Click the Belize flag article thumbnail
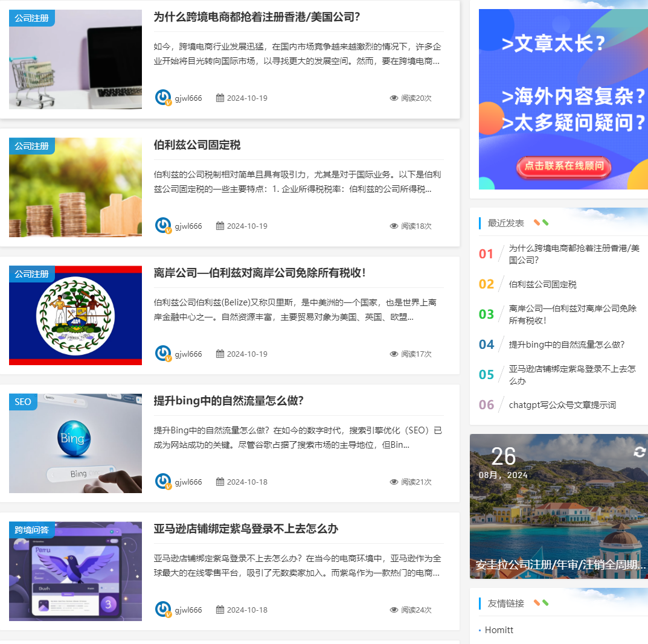Screen dimensions: 648x644 pyautogui.click(x=75, y=315)
